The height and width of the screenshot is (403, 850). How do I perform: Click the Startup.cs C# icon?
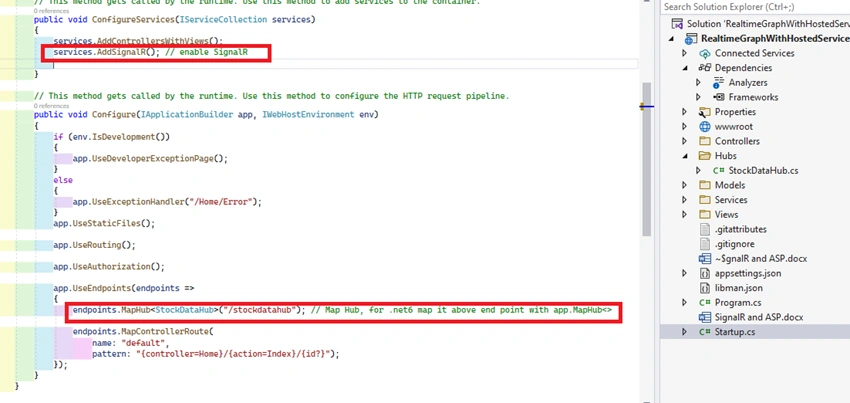705,331
